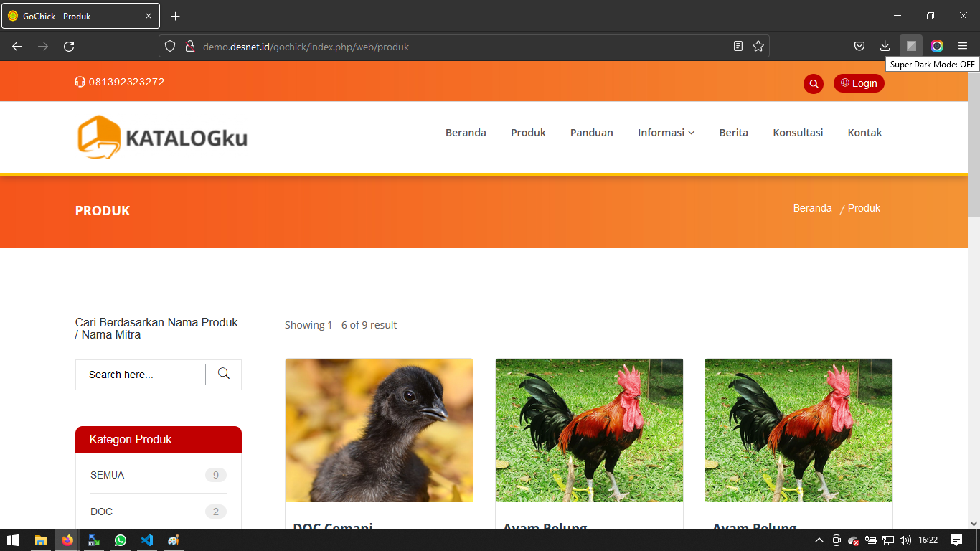Bookmark this page with star icon
The image size is (980, 551).
[758, 46]
